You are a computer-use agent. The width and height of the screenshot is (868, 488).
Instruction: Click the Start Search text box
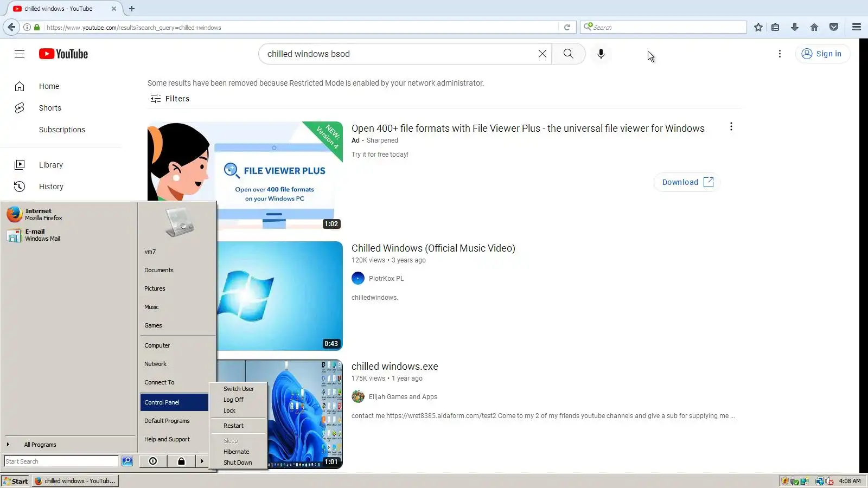coord(61,461)
